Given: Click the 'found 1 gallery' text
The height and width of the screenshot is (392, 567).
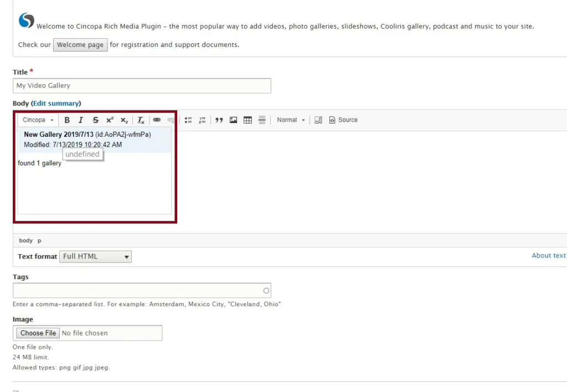Looking at the screenshot, I should pyautogui.click(x=39, y=163).
